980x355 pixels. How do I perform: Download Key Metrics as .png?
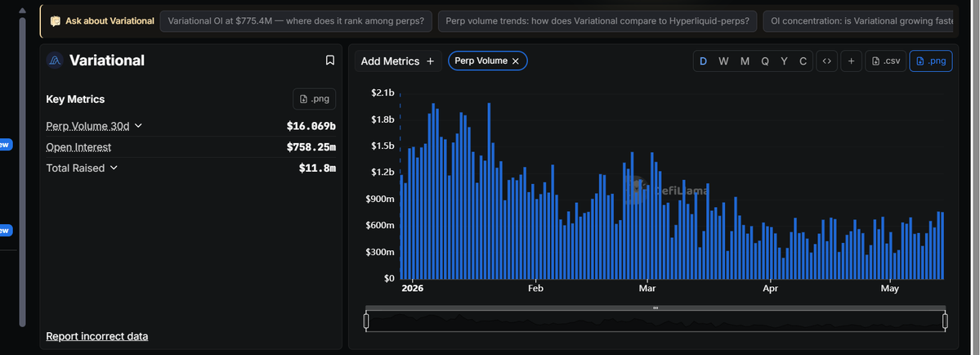[x=315, y=99]
